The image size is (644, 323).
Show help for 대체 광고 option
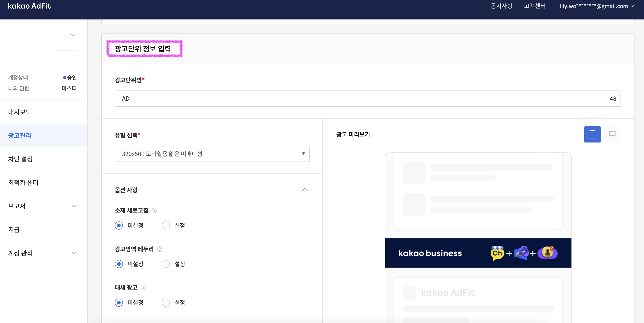[x=143, y=287]
